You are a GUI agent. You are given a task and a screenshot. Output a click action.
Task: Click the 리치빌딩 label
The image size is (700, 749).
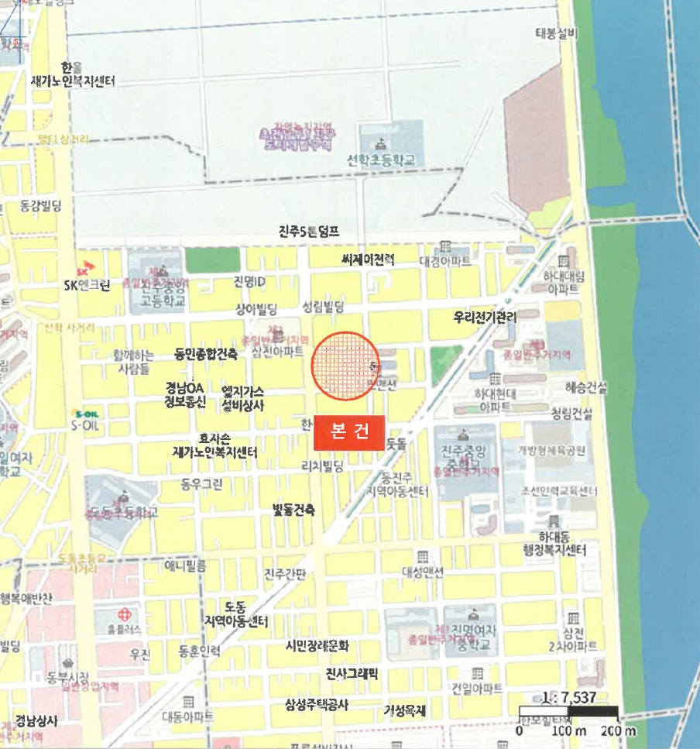tap(322, 467)
